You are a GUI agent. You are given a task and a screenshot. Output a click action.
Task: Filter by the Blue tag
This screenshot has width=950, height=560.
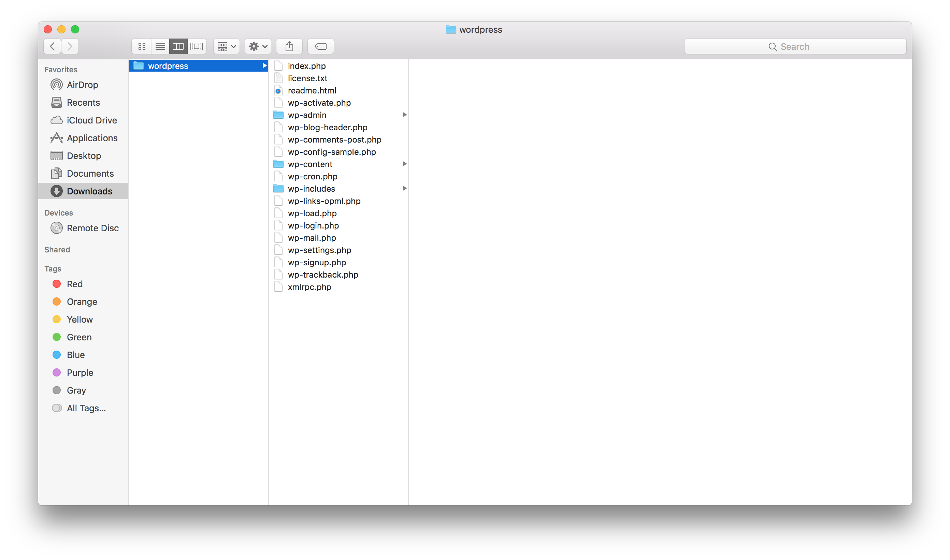click(83, 355)
